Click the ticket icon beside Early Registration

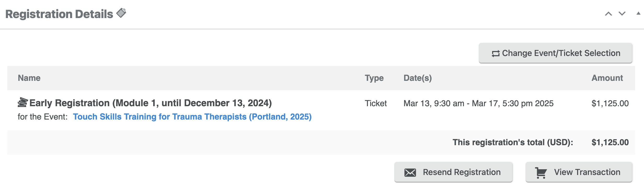coord(23,102)
